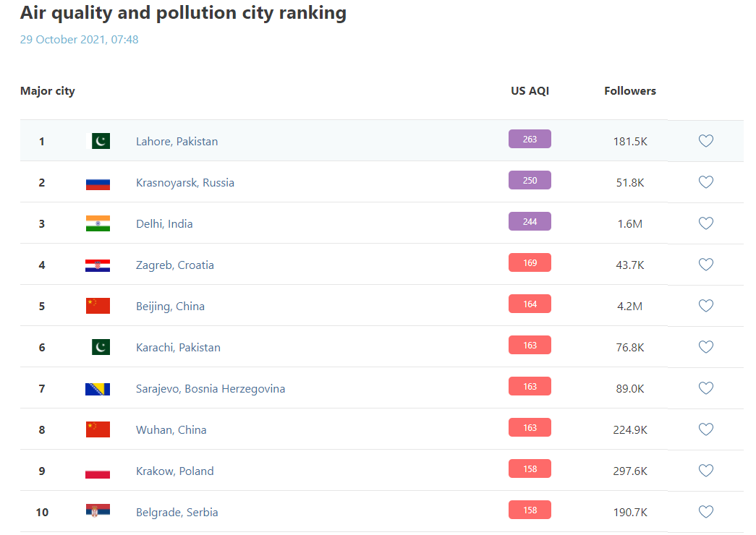756x535 pixels.
Task: Click the heart icon for Belgrade, Serbia
Action: click(706, 512)
